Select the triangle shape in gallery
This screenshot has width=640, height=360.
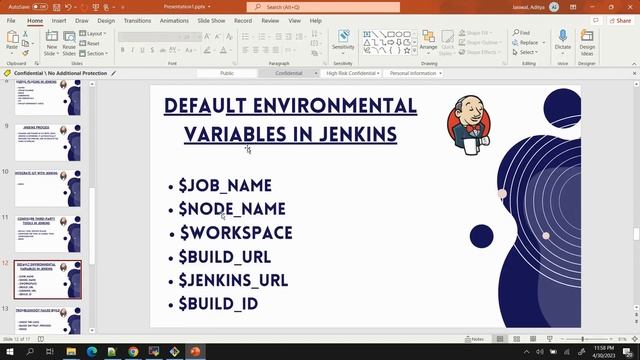[x=367, y=42]
